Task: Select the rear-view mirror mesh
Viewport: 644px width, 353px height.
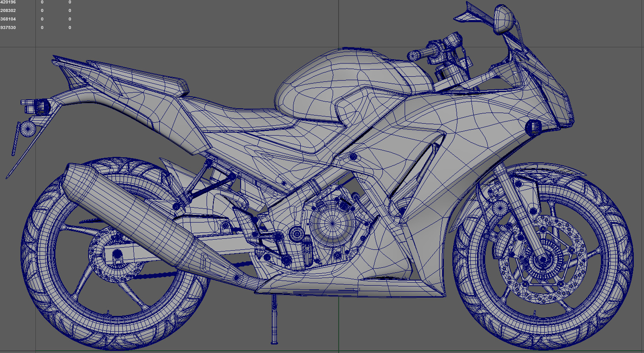Action: coord(504,19)
